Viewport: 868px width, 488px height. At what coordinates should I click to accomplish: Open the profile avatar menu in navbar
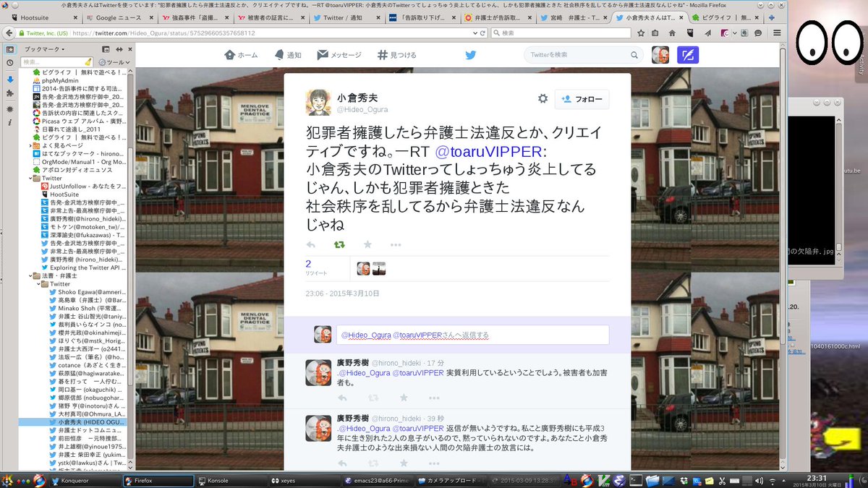660,55
